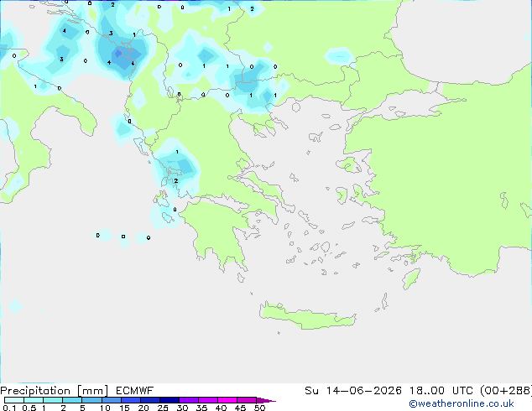Viewport: 532px width, 411px height.
Task: Click the '[mm]' unit label
Action: 92,391
